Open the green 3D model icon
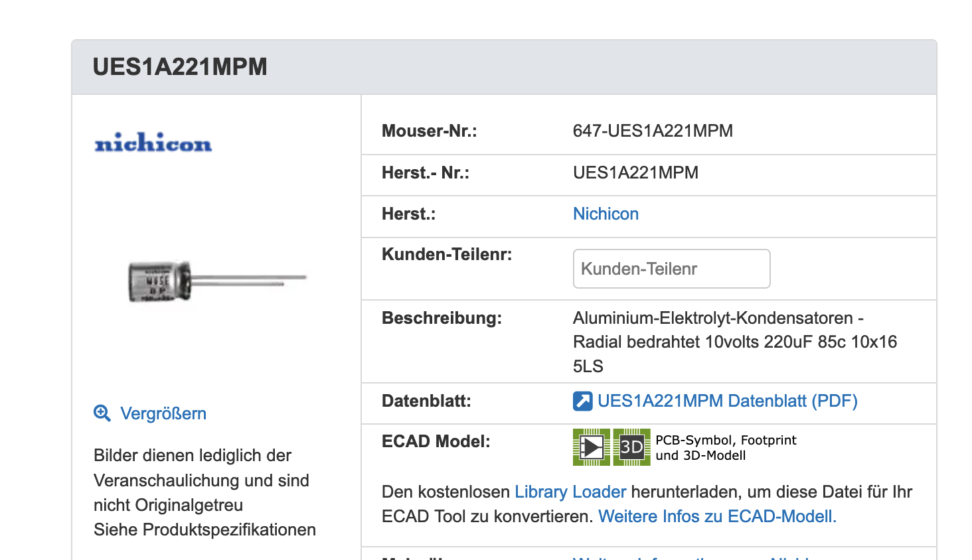 [x=631, y=447]
